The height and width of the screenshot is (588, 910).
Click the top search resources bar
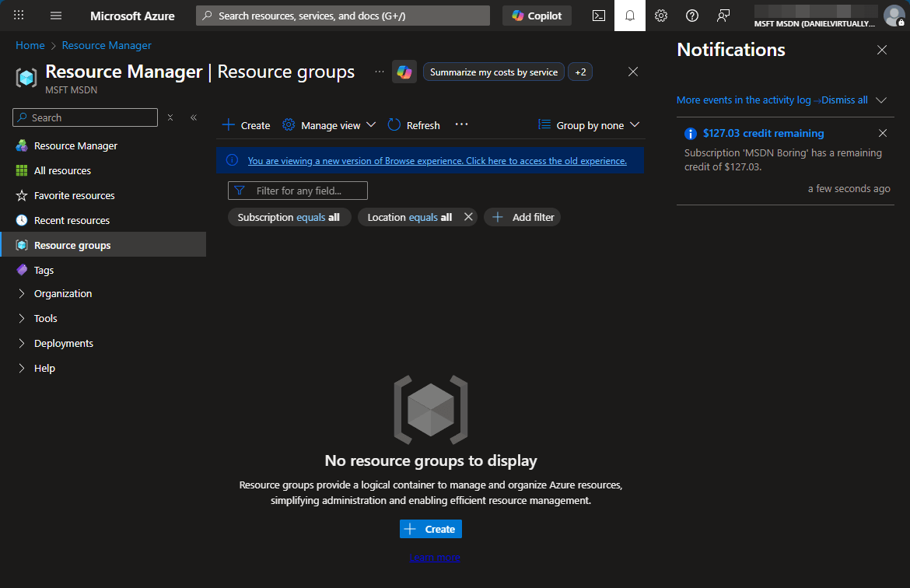[x=343, y=16]
